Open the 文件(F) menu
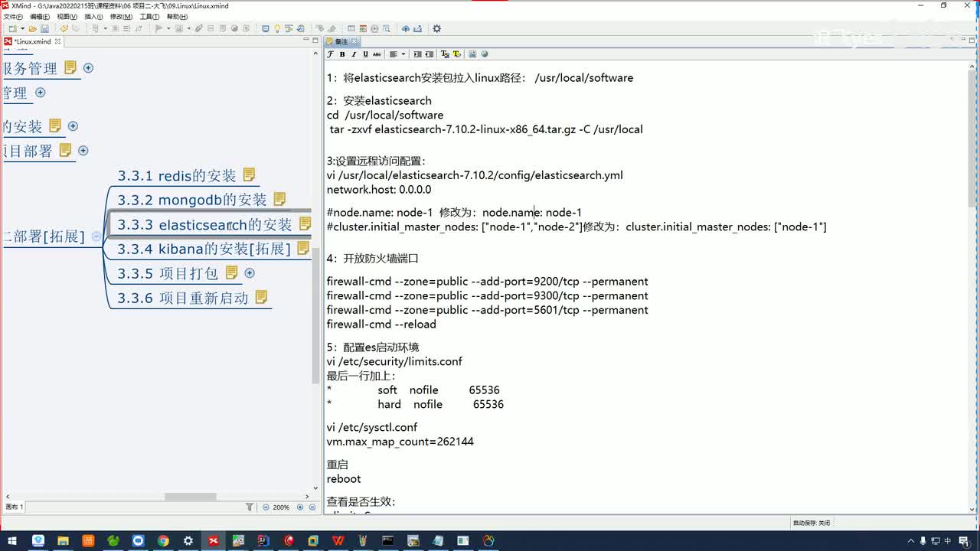The height and width of the screenshot is (551, 980). click(x=15, y=17)
